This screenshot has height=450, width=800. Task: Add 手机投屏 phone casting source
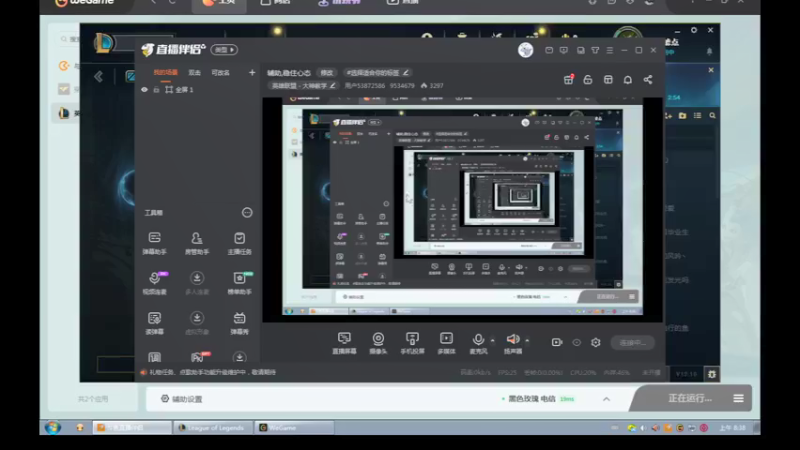click(412, 343)
